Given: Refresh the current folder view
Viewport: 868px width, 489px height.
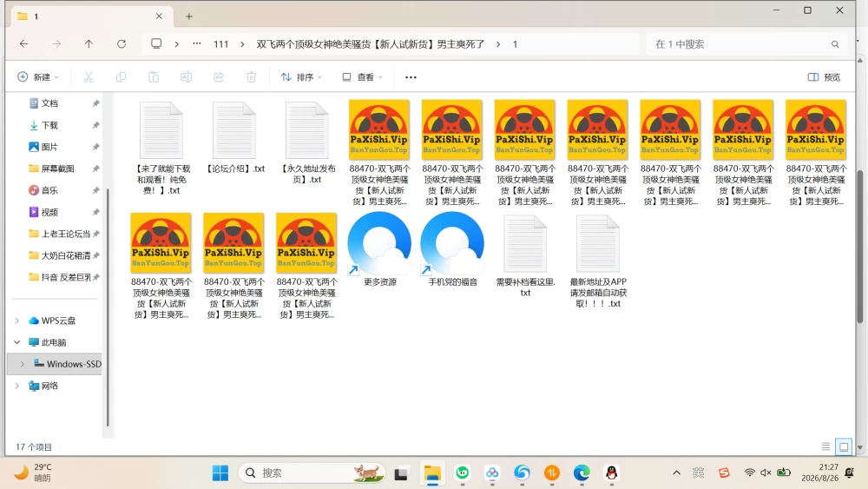Looking at the screenshot, I should [122, 43].
